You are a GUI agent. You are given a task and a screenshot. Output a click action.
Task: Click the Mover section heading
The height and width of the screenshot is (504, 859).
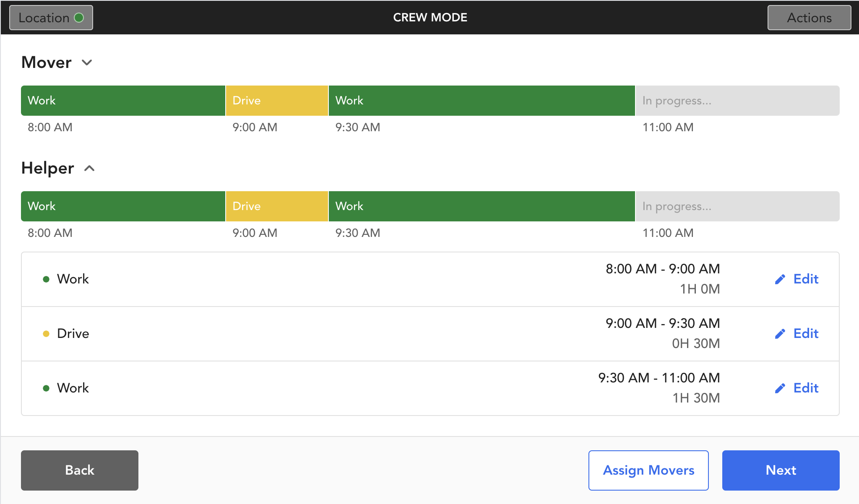[x=47, y=62]
